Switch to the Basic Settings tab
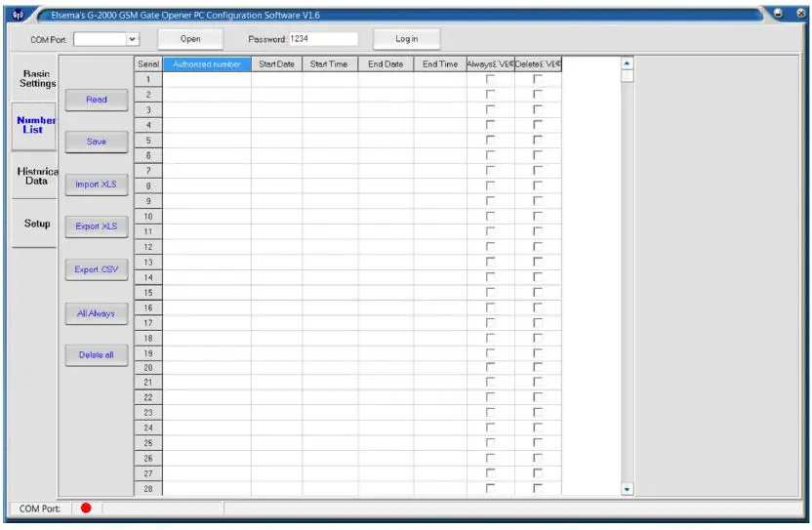 pyautogui.click(x=34, y=78)
